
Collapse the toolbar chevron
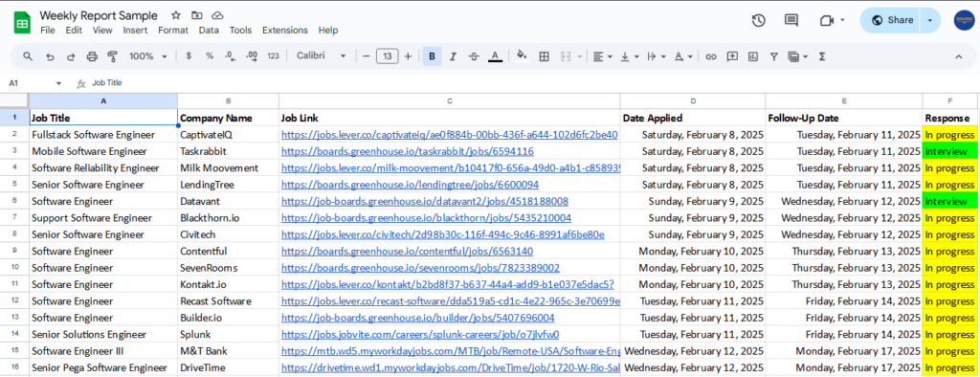tap(958, 56)
